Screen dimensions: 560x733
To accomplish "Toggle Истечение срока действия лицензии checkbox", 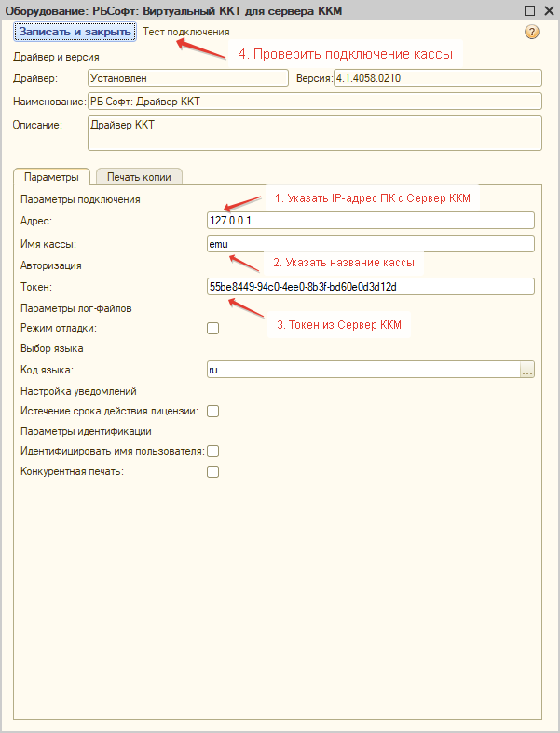I will click(x=212, y=412).
